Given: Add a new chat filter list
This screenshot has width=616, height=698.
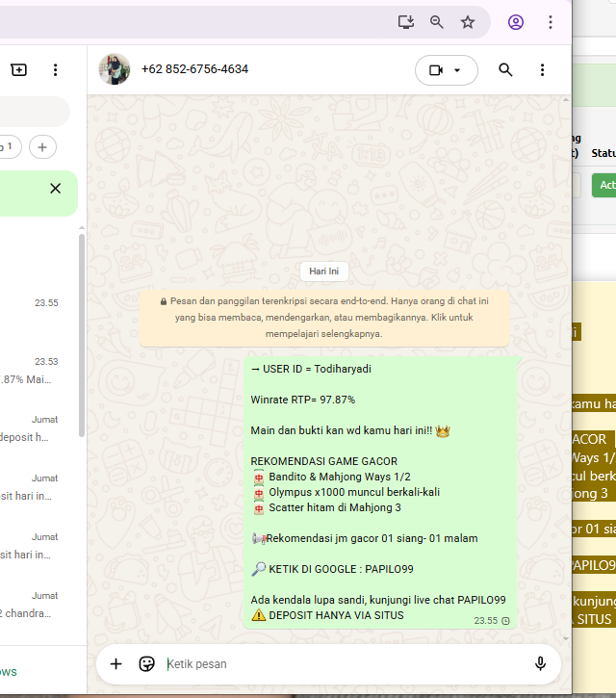Looking at the screenshot, I should click(x=42, y=147).
